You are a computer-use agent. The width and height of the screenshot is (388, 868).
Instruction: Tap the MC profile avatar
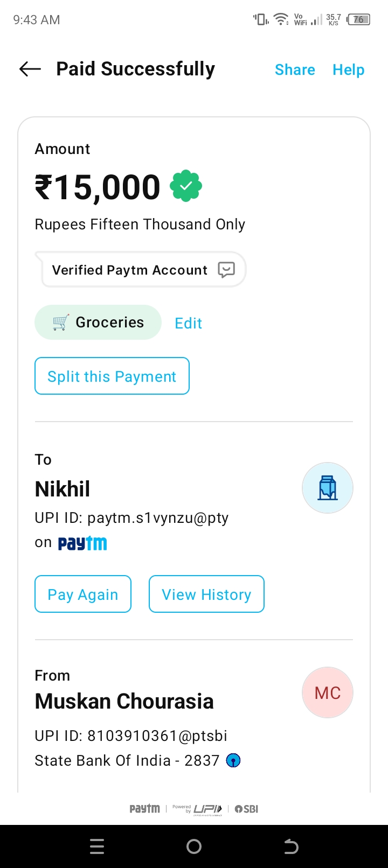coord(327,692)
